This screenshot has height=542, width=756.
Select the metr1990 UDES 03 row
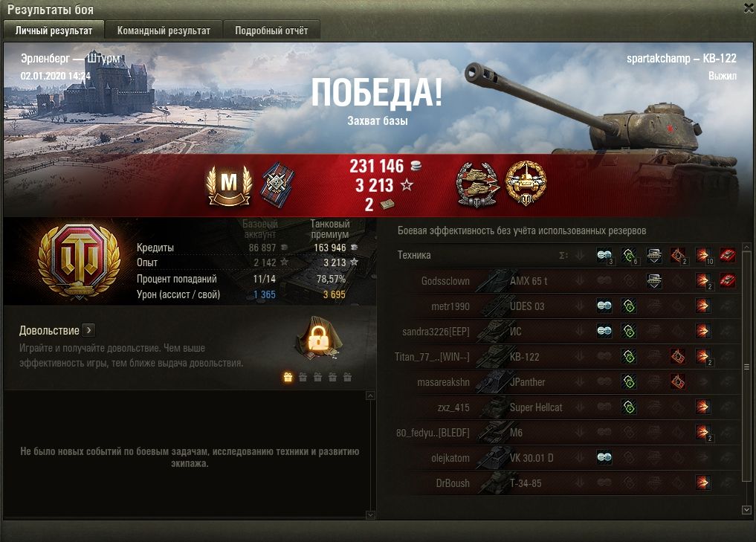point(566,306)
